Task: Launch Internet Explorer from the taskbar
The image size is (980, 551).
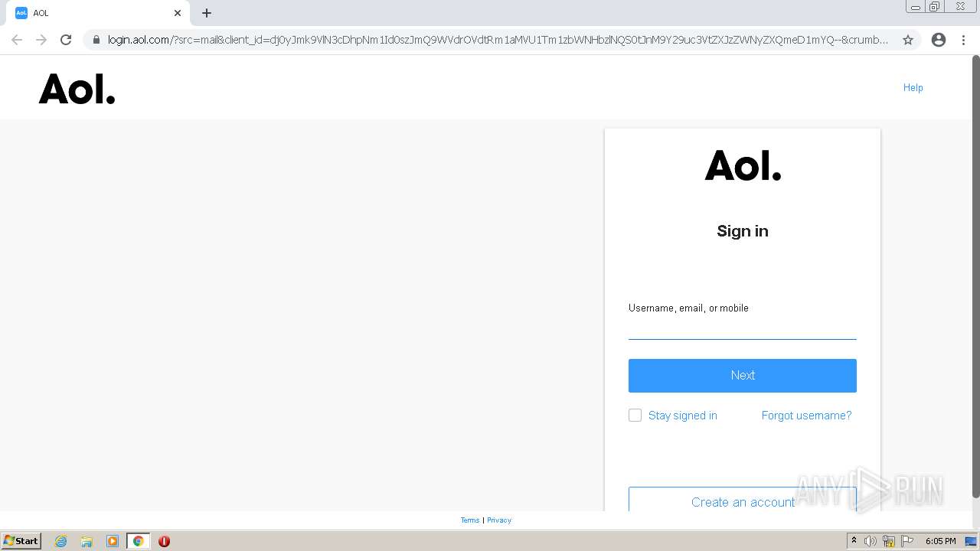Action: pyautogui.click(x=61, y=541)
